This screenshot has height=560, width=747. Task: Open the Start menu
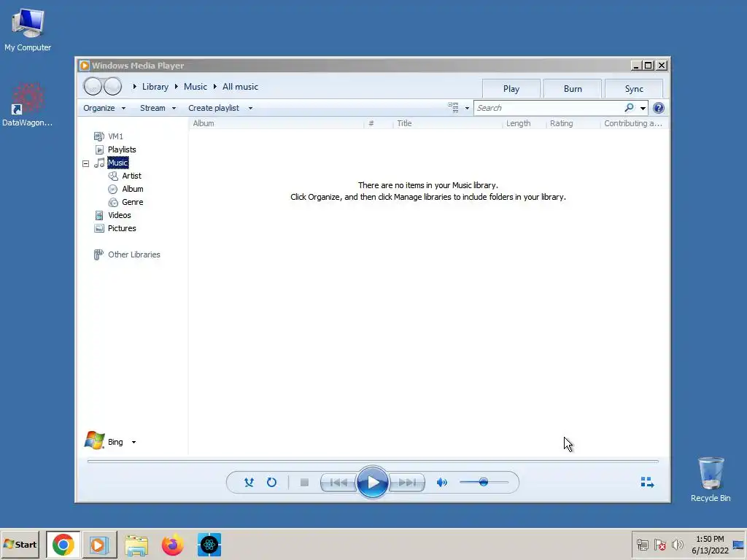[x=20, y=544]
